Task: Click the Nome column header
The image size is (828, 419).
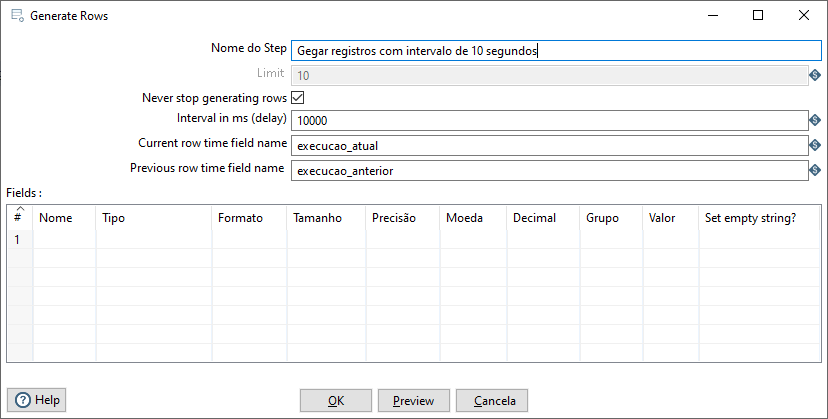Action: [x=64, y=217]
